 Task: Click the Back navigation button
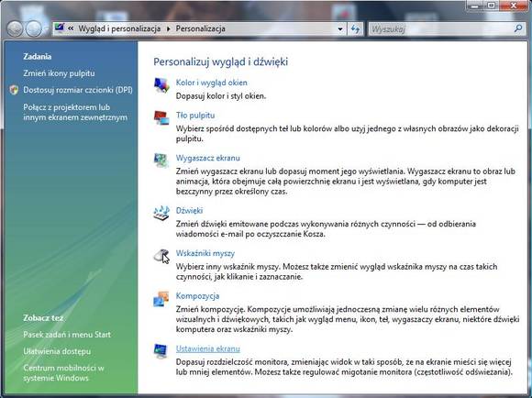click(x=15, y=28)
